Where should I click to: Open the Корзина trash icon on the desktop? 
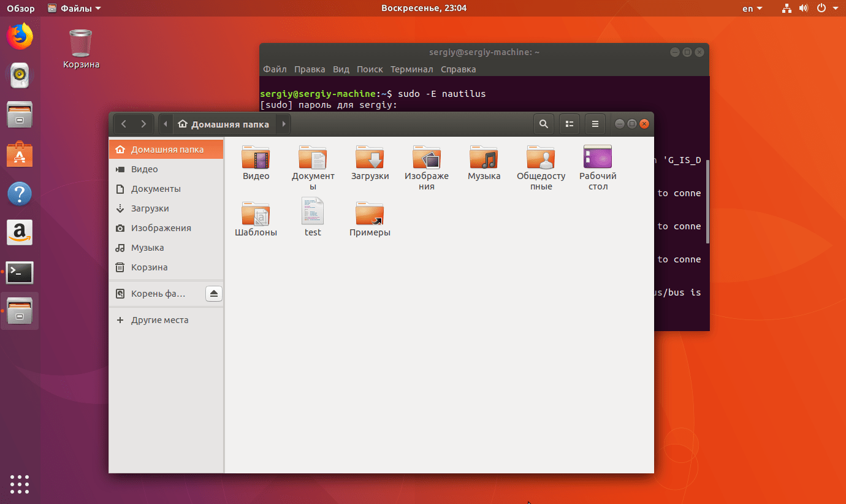pyautogui.click(x=80, y=43)
